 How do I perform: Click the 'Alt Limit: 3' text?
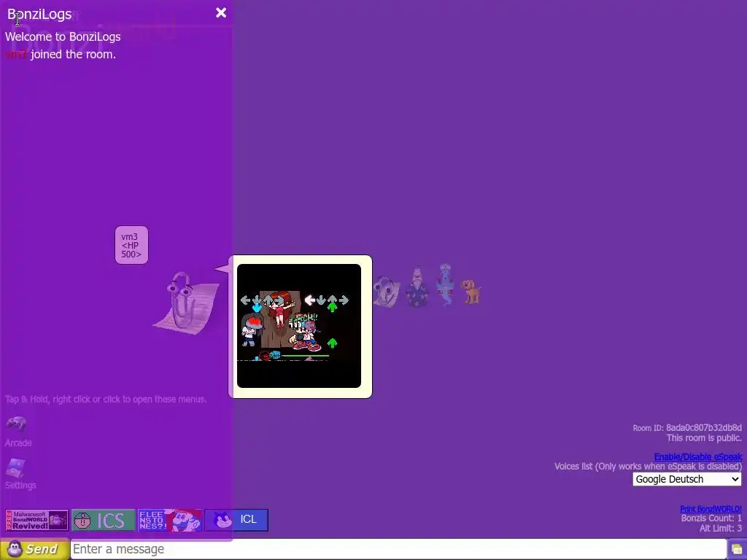point(720,528)
